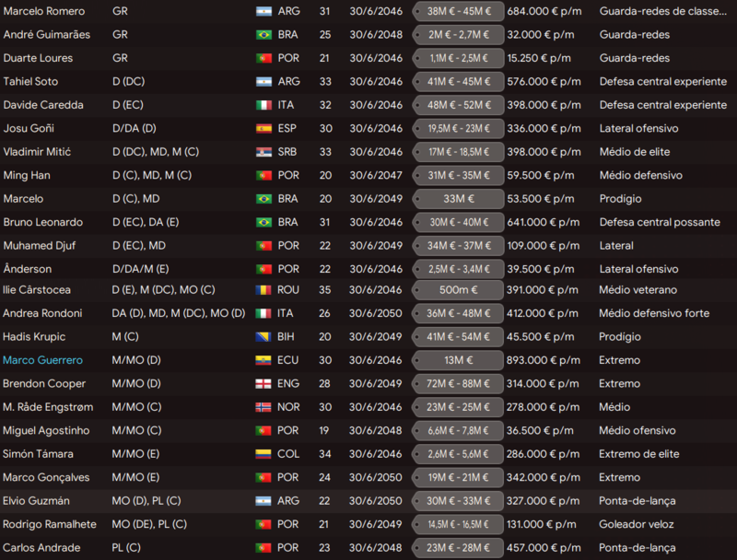Viewport: 737px width, 560px height.
Task: Click the description Goleador veloz
Action: (x=637, y=525)
